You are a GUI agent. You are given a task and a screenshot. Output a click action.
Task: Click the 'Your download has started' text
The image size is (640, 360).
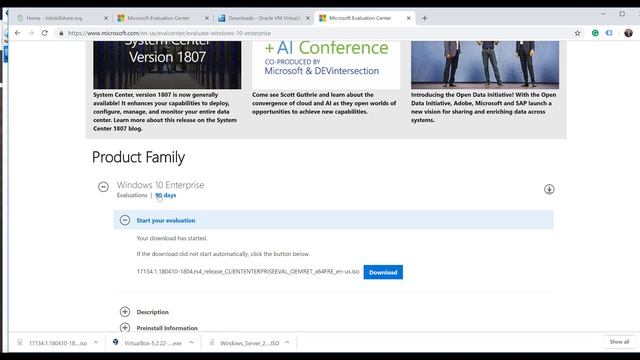click(172, 238)
